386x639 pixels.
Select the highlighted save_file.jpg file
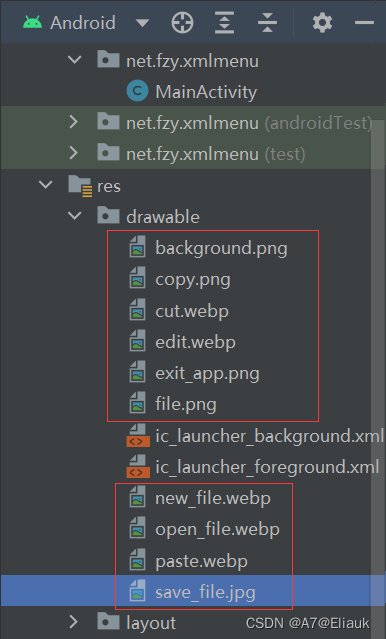pos(193,591)
